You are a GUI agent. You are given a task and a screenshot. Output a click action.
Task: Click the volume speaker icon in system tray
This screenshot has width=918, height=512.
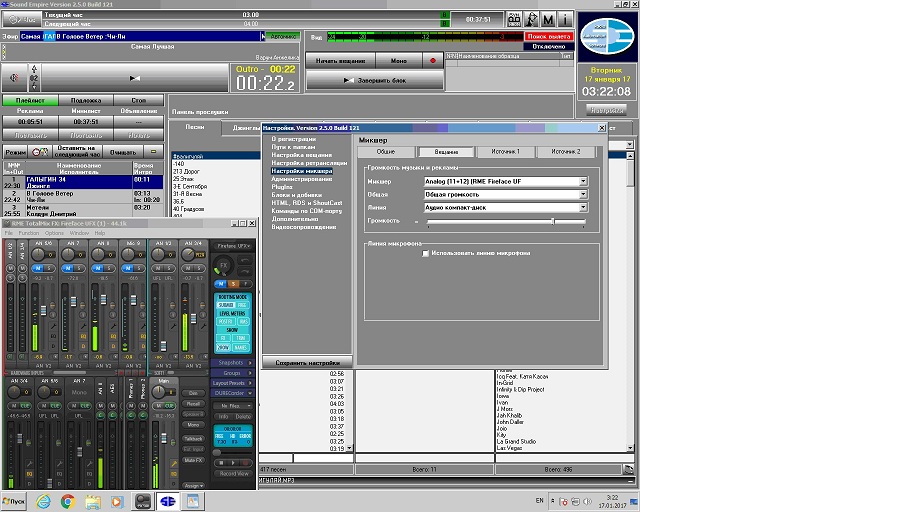[x=587, y=501]
